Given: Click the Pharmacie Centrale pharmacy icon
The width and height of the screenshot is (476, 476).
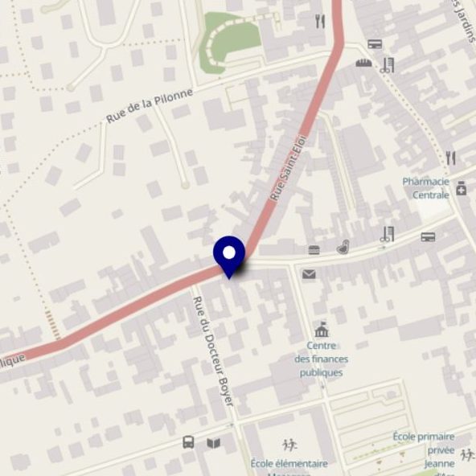Looking at the screenshot, I should pyautogui.click(x=462, y=188).
